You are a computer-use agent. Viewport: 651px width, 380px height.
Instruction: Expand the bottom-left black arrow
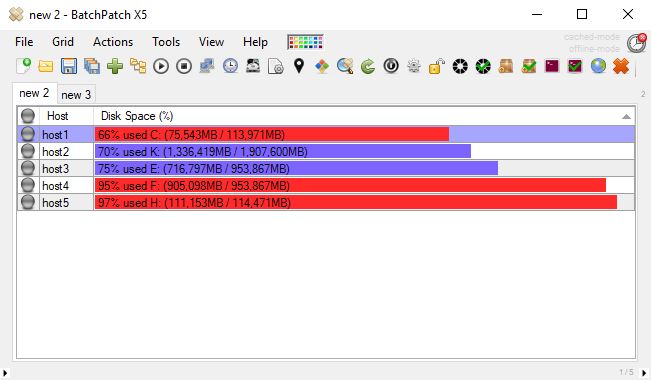click(x=5, y=373)
